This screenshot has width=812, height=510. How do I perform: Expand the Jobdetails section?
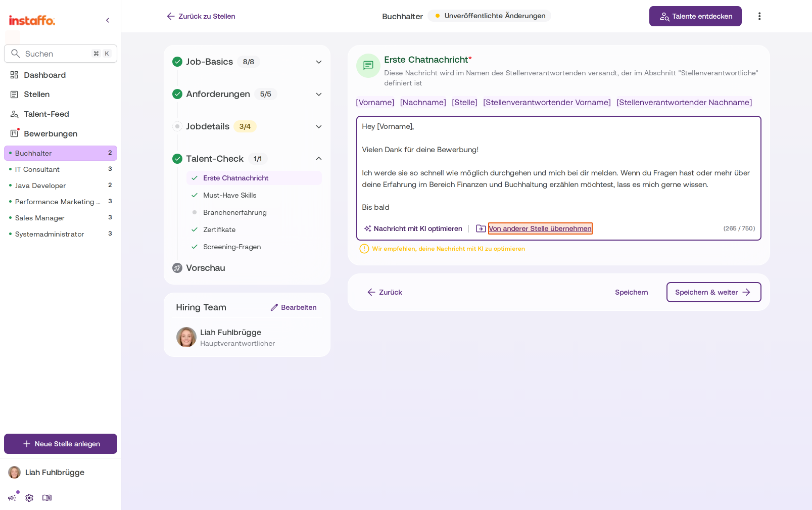[319, 126]
